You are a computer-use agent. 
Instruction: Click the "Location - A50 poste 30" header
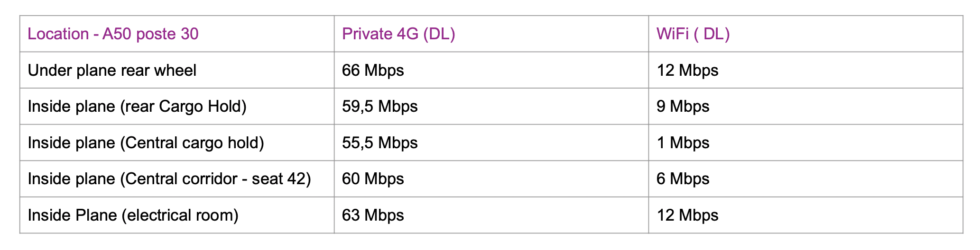point(113,34)
